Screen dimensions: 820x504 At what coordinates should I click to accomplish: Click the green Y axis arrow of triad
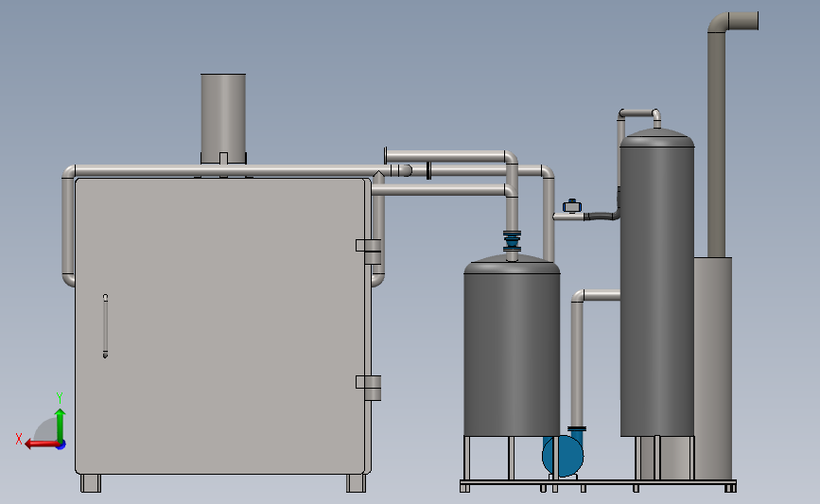(61, 426)
